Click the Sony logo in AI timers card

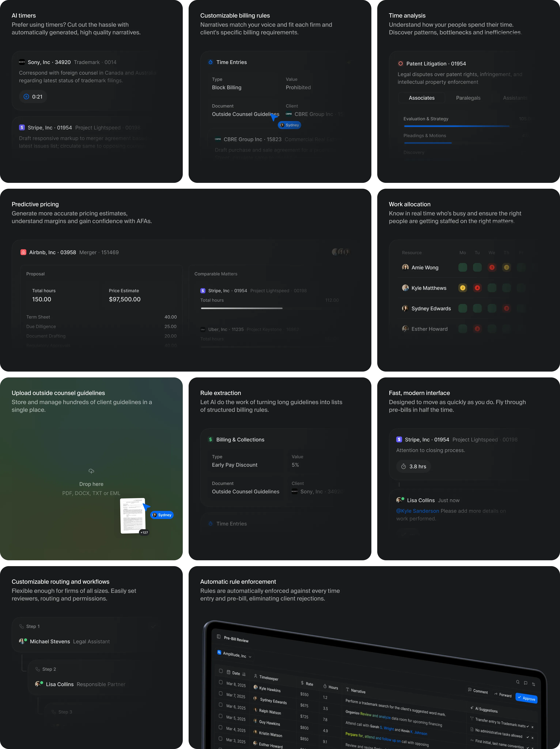[x=22, y=62]
